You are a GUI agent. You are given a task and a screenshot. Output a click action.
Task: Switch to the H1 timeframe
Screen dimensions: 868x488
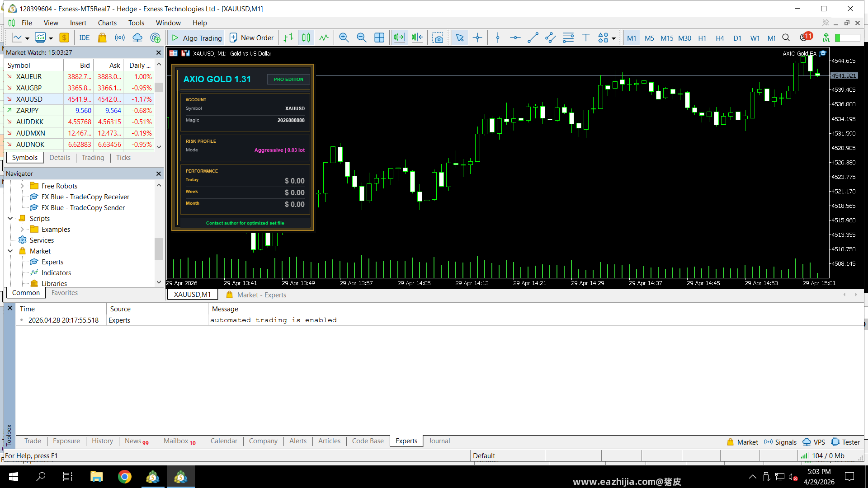pyautogui.click(x=702, y=38)
